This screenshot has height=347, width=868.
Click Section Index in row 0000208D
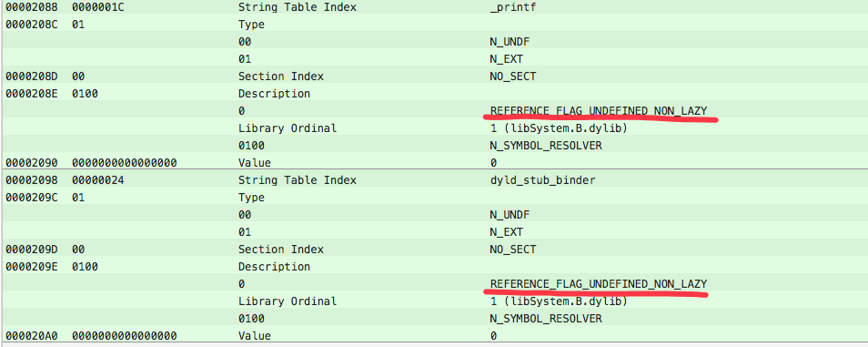tap(280, 77)
